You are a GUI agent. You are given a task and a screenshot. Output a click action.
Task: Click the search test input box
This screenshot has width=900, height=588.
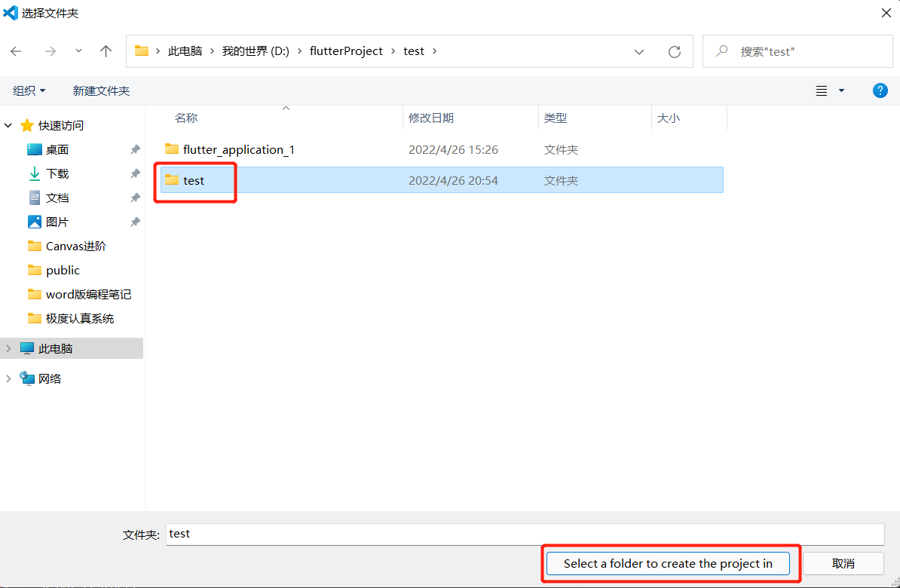coord(797,51)
